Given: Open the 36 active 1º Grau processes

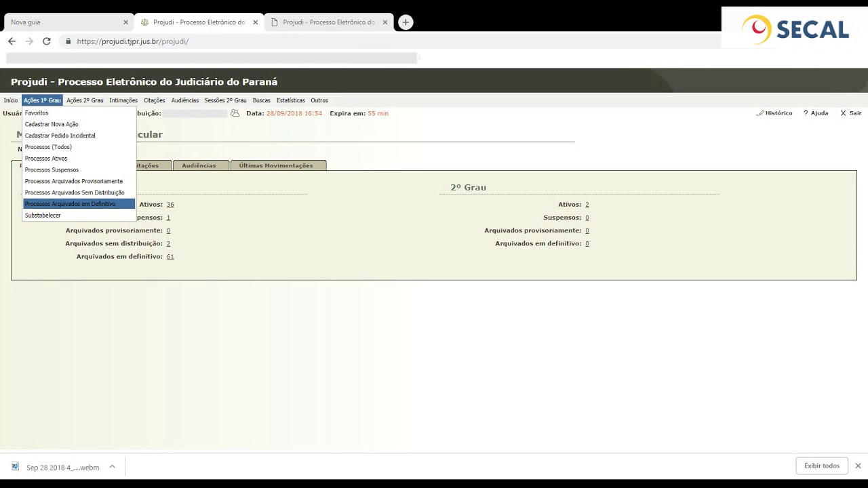Looking at the screenshot, I should coord(170,205).
